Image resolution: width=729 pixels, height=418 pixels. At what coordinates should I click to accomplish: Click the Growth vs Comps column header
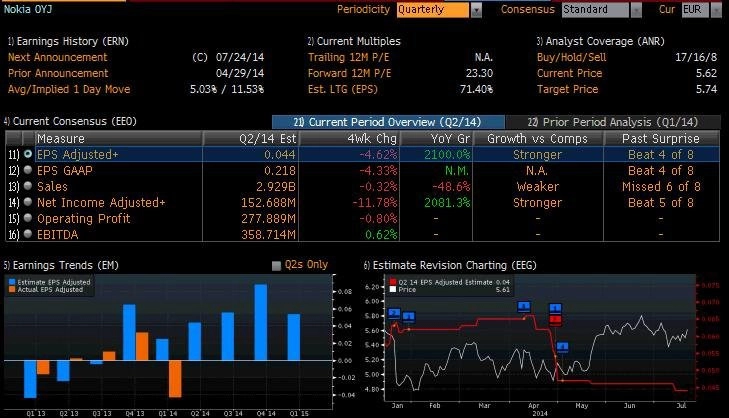[538, 139]
